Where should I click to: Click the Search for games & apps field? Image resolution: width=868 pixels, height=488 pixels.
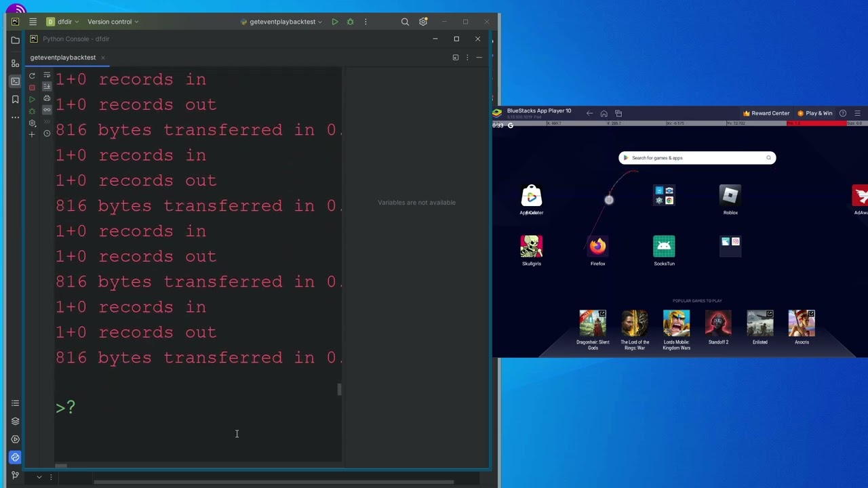point(696,158)
